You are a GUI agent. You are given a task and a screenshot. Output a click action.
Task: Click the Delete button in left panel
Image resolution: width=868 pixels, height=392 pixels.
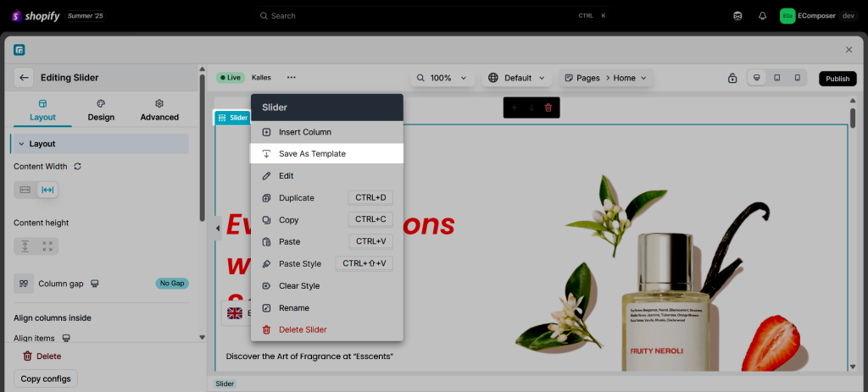click(x=42, y=356)
